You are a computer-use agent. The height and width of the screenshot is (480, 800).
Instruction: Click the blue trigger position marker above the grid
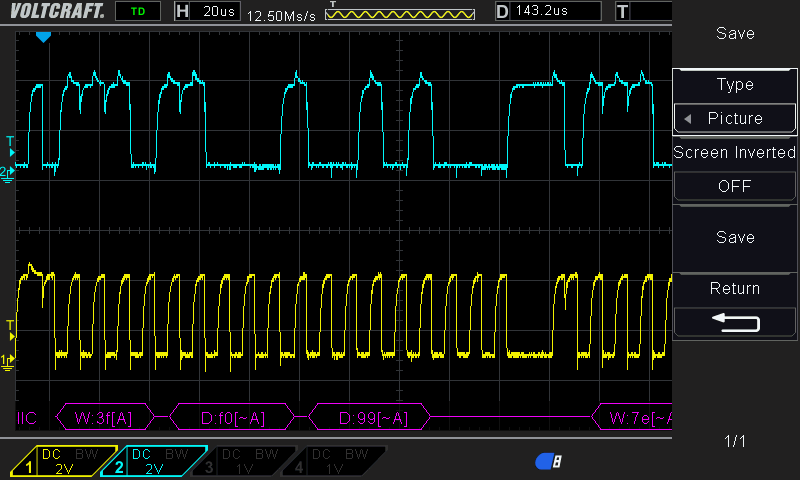(x=43, y=37)
